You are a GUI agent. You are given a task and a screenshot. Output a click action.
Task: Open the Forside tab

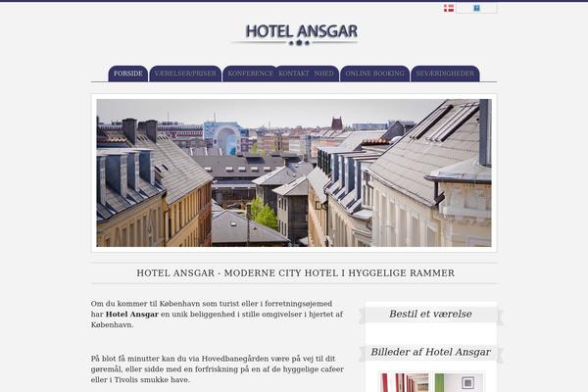click(x=127, y=73)
